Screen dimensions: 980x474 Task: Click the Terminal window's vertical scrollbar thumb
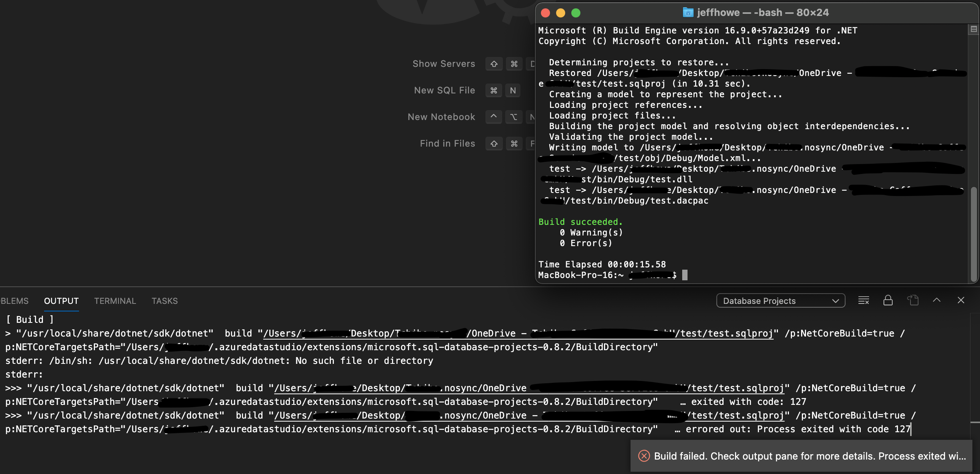[974, 234]
